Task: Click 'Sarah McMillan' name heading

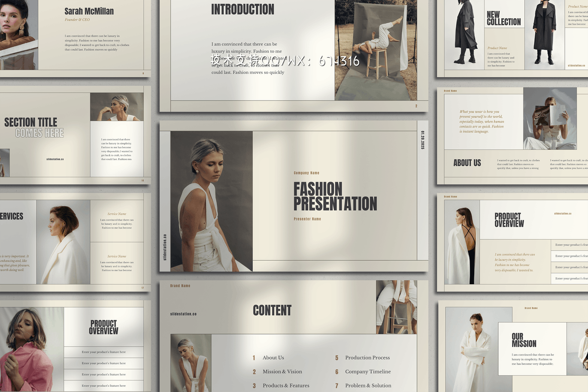Action: (x=89, y=11)
